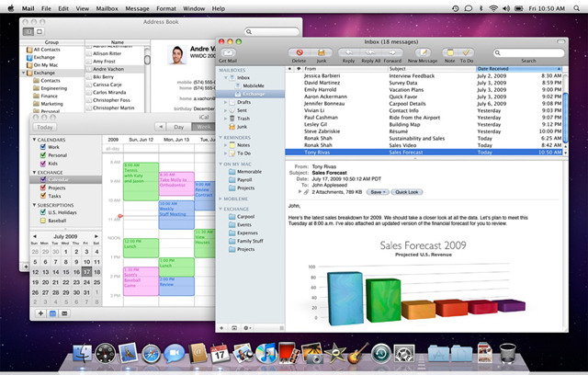588x375 pixels.
Task: Click the Reply All toolbar icon
Action: (370, 53)
